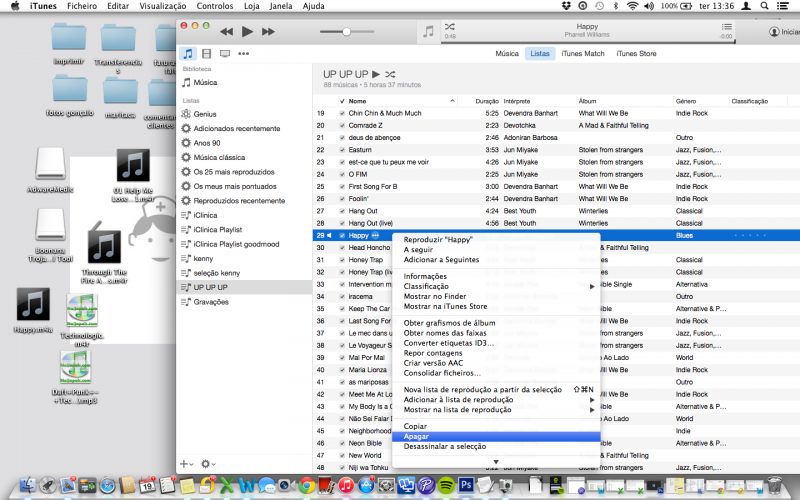Viewport: 800px width, 500px height.
Task: Open the iTunes Store tab
Action: 636,54
